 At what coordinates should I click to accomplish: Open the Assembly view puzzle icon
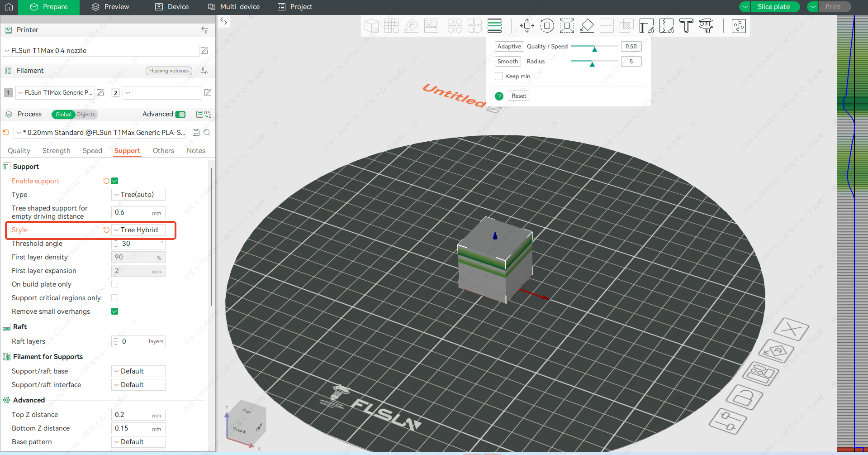(x=739, y=26)
